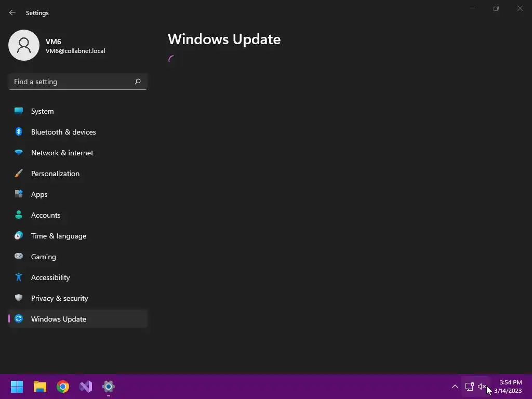Open the Accessibility settings category
The height and width of the screenshot is (399, 532).
78,277
